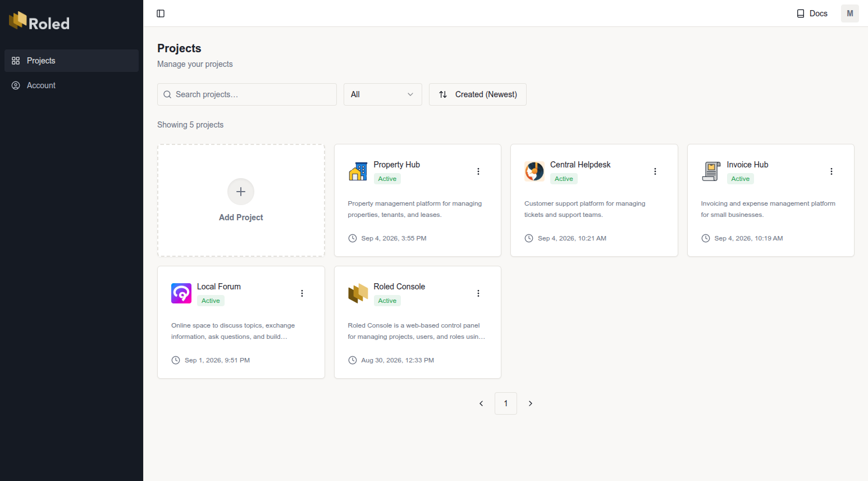Click clock icon on Invoice Hub card
868x481 pixels.
[706, 238]
